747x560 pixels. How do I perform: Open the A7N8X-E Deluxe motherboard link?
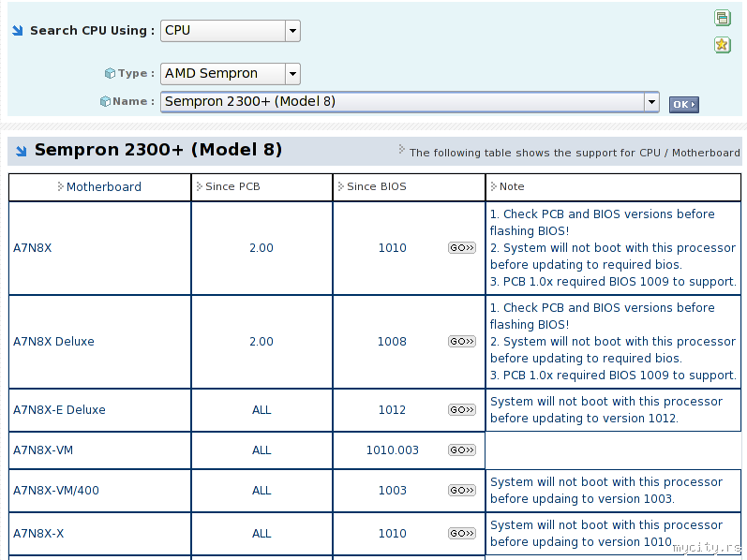(59, 409)
